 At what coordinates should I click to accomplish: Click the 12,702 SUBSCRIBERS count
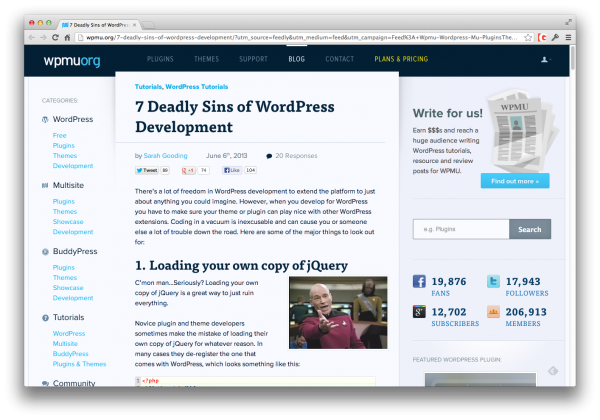point(455,317)
